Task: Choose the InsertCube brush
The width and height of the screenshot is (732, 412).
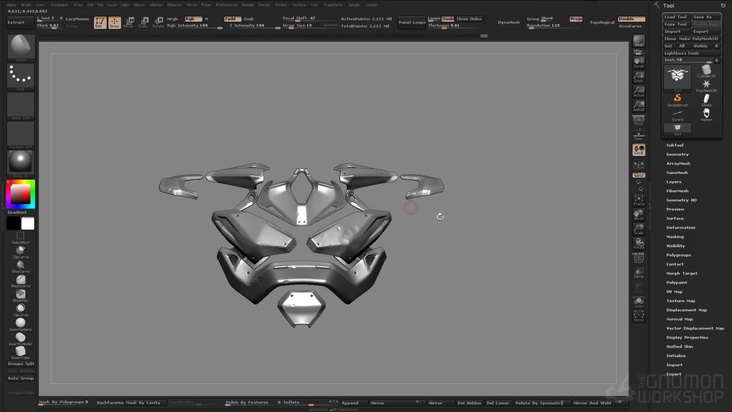Action: click(21, 352)
